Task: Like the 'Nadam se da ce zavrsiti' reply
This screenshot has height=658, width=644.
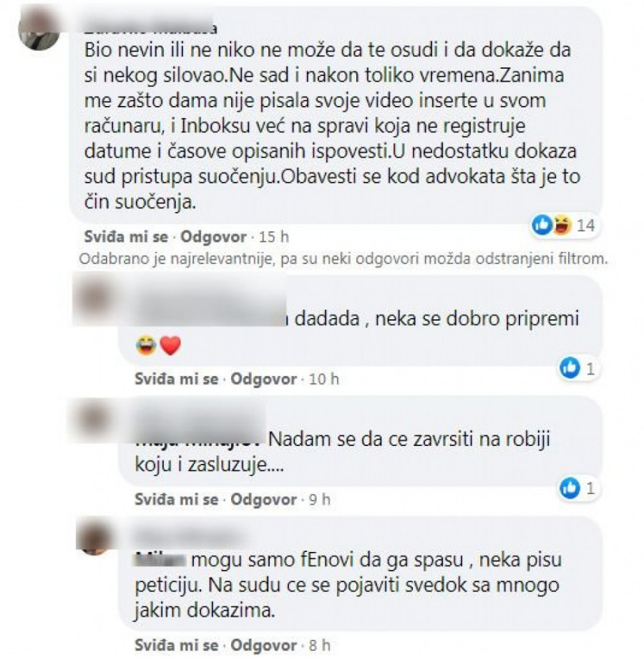Action: click(x=177, y=500)
